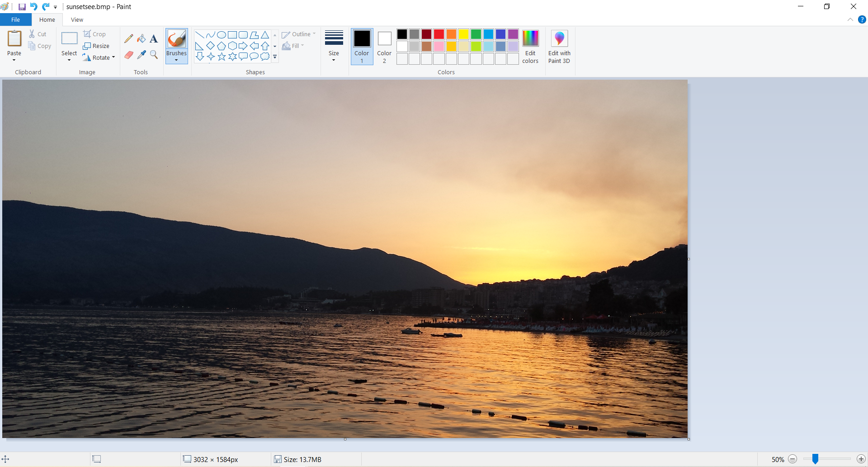Select the Pencil tool
868x467 pixels.
click(x=129, y=39)
